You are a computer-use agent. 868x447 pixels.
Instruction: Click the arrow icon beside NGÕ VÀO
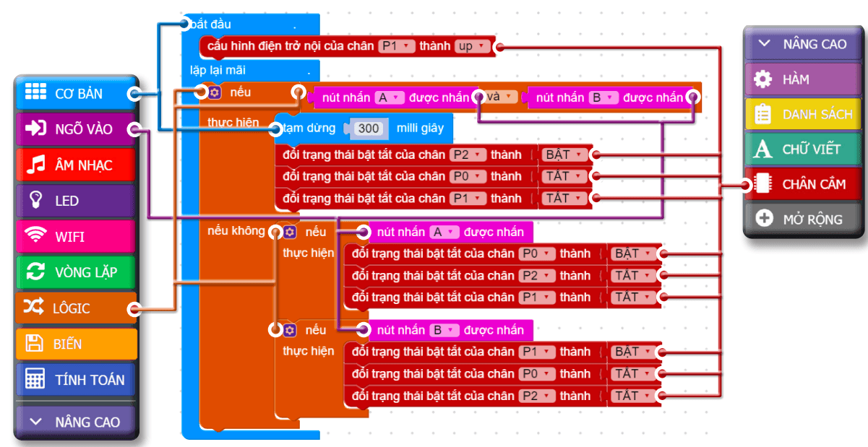point(35,129)
